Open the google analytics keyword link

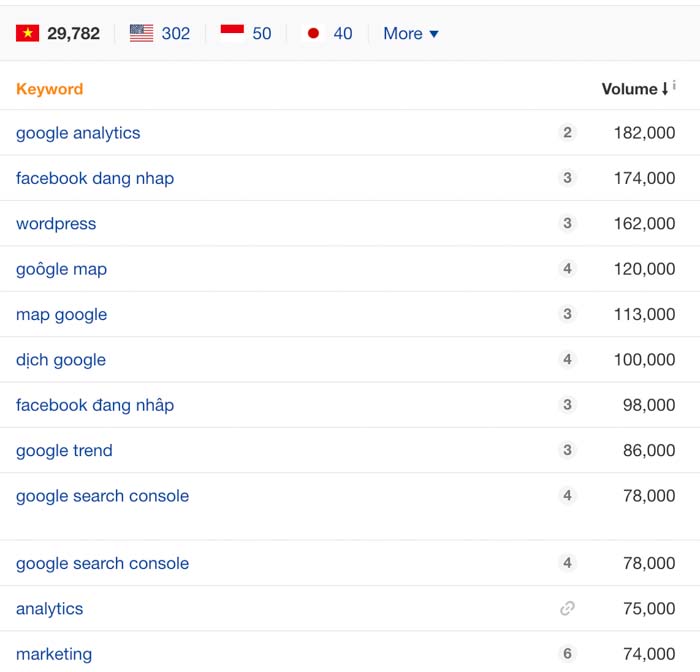(x=78, y=133)
